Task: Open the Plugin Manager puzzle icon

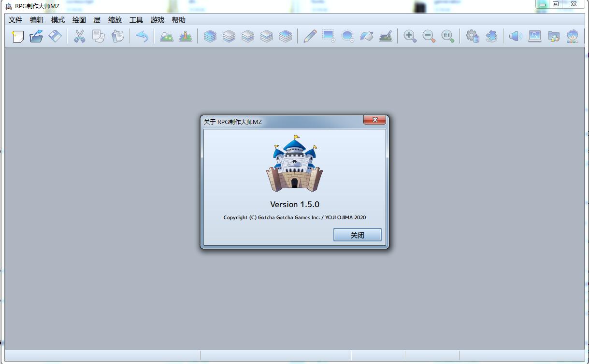Action: (x=491, y=36)
